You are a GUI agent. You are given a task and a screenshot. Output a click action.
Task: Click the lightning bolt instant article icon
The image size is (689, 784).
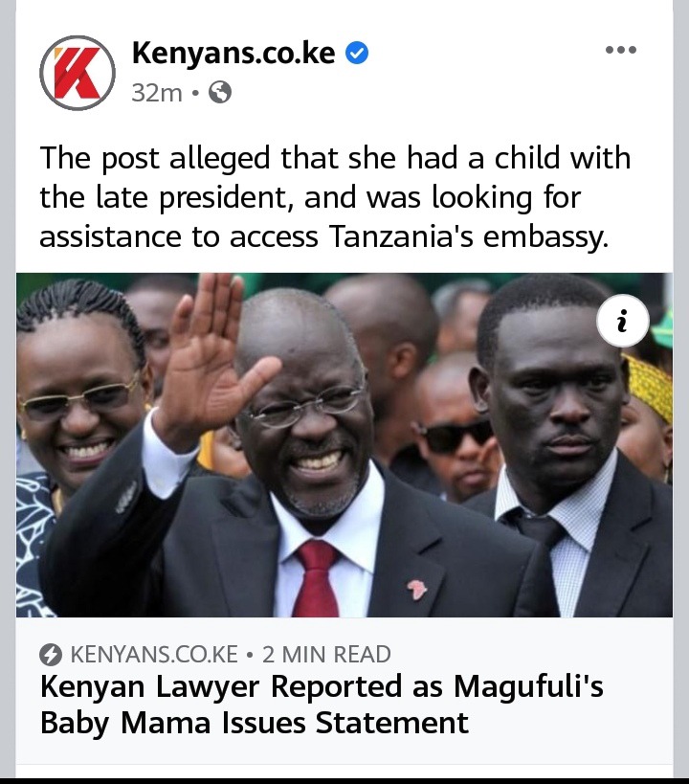coord(51,655)
